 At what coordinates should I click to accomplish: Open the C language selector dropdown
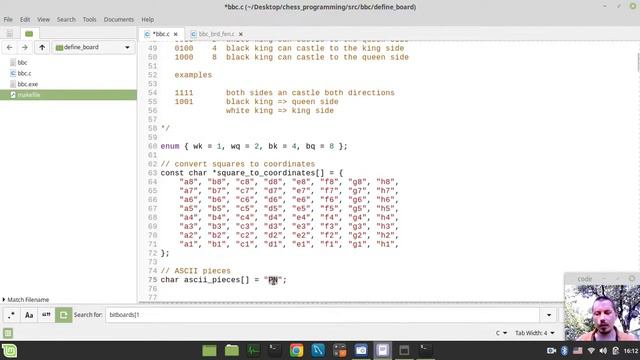coord(501,333)
